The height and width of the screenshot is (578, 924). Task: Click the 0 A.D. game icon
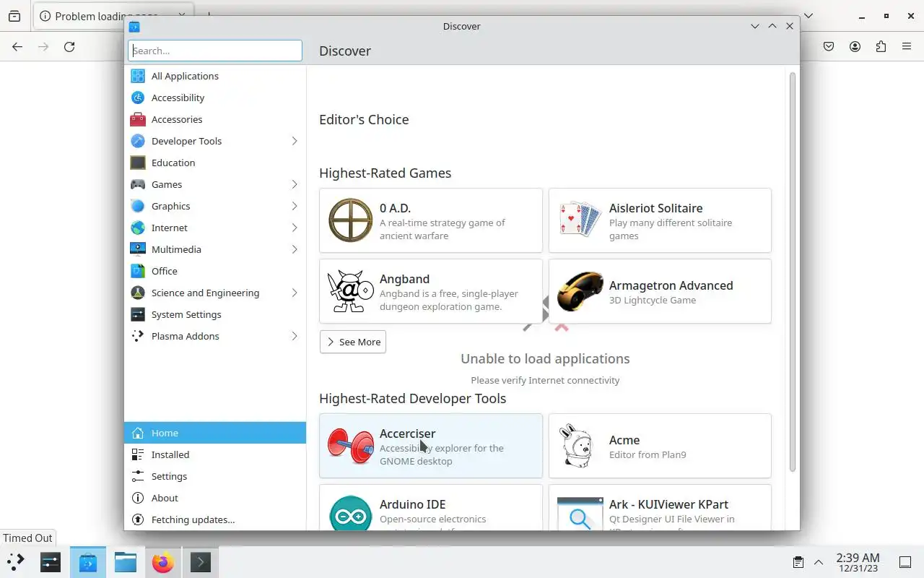coord(351,220)
